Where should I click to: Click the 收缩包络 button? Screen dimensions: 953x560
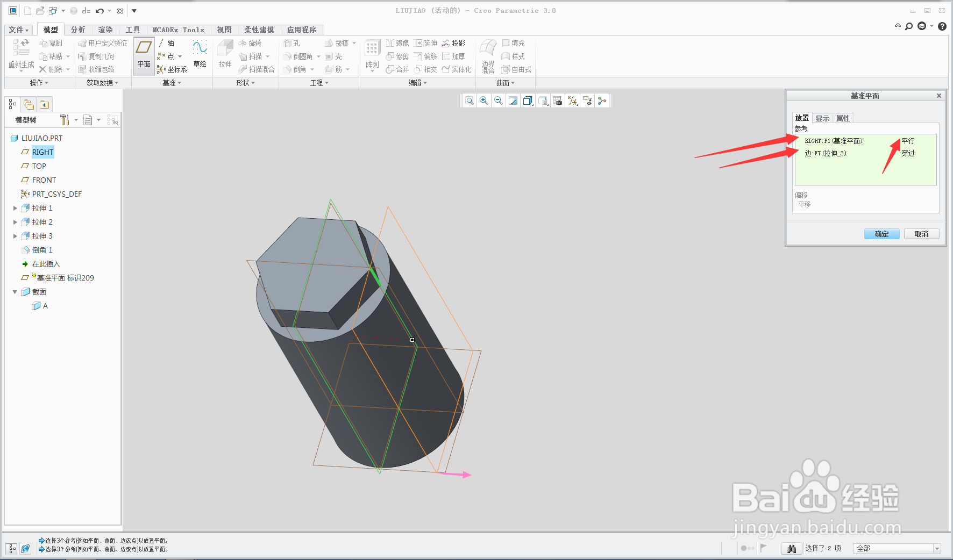click(96, 69)
